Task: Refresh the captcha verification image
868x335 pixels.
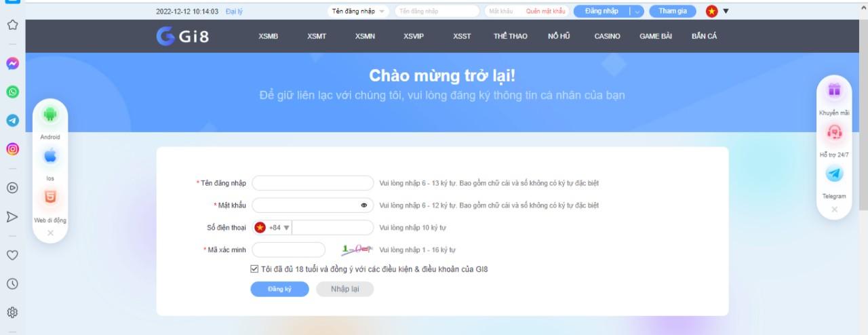Action: [357, 249]
